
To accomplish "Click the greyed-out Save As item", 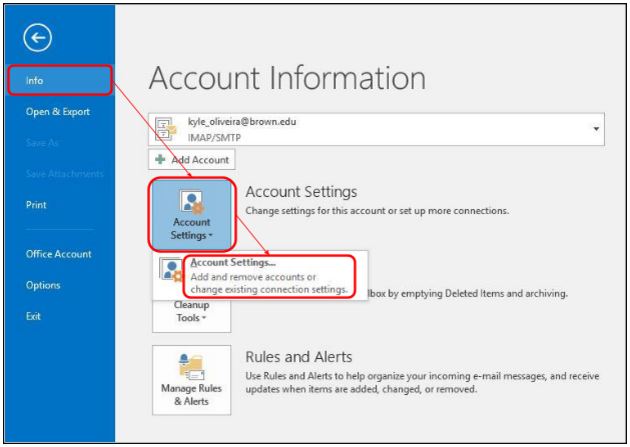I will click(42, 143).
